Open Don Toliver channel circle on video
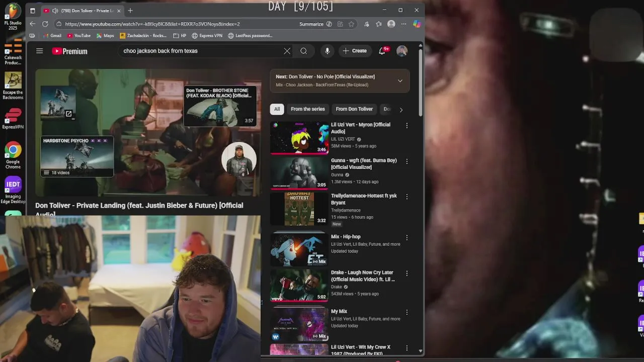Viewport: 644px width, 362px height. point(239,160)
